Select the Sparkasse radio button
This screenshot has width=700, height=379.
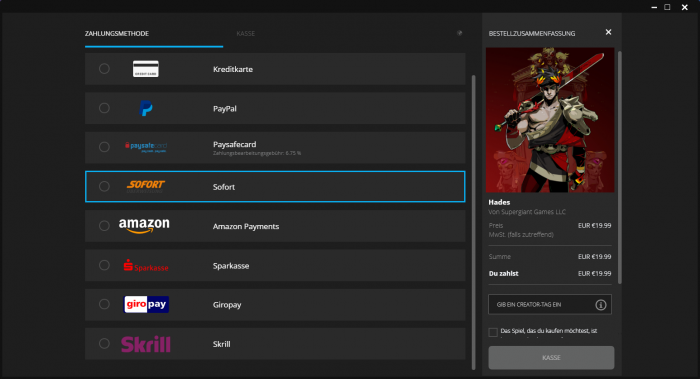(104, 265)
